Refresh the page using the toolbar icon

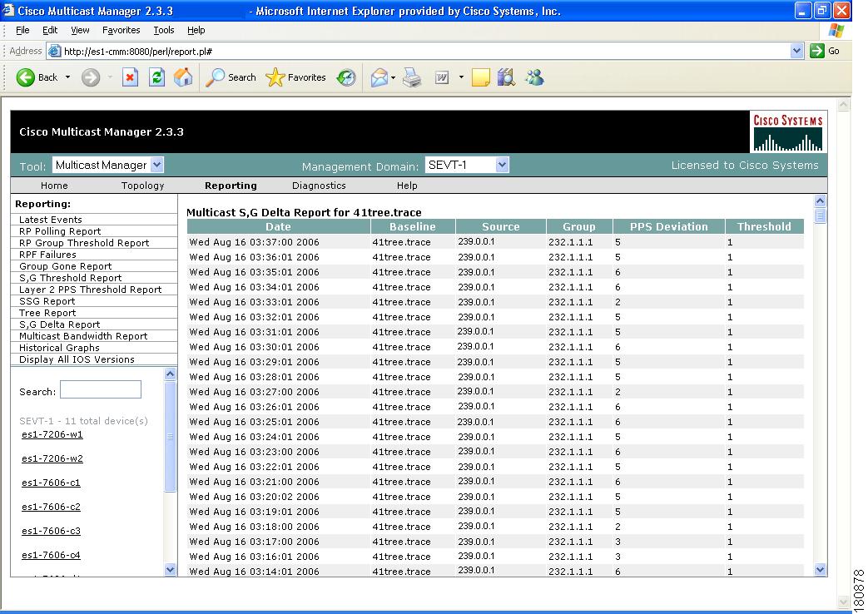[156, 77]
